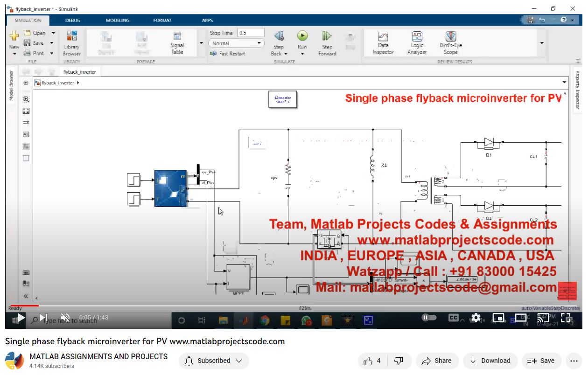Switch to the MODELING ribbon tab
The image size is (588, 375).
[x=117, y=21]
